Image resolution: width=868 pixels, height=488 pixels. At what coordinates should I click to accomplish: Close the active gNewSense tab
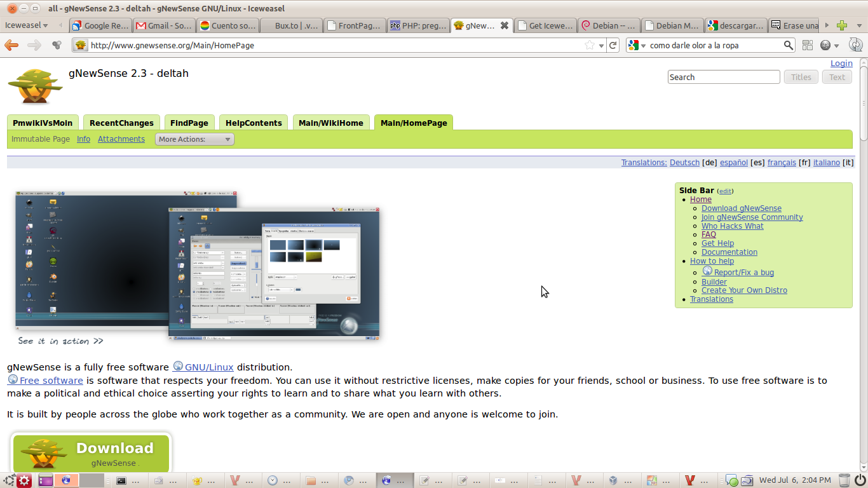pos(504,25)
